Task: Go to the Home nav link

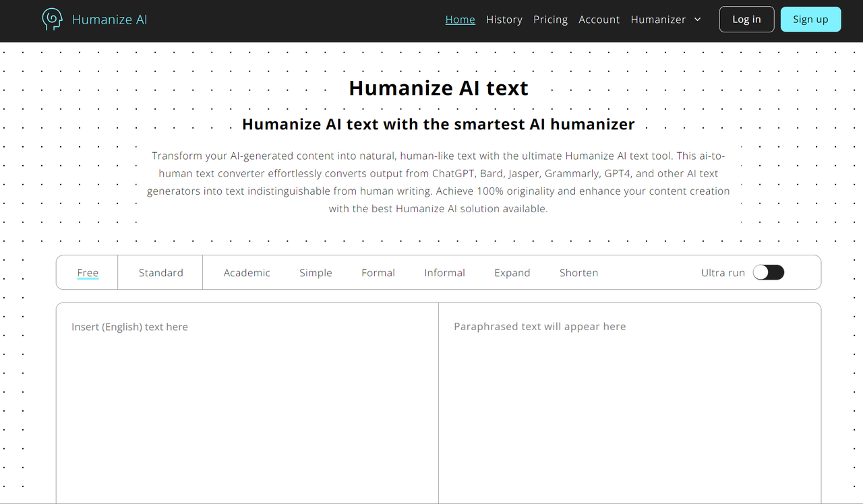Action: (x=460, y=20)
